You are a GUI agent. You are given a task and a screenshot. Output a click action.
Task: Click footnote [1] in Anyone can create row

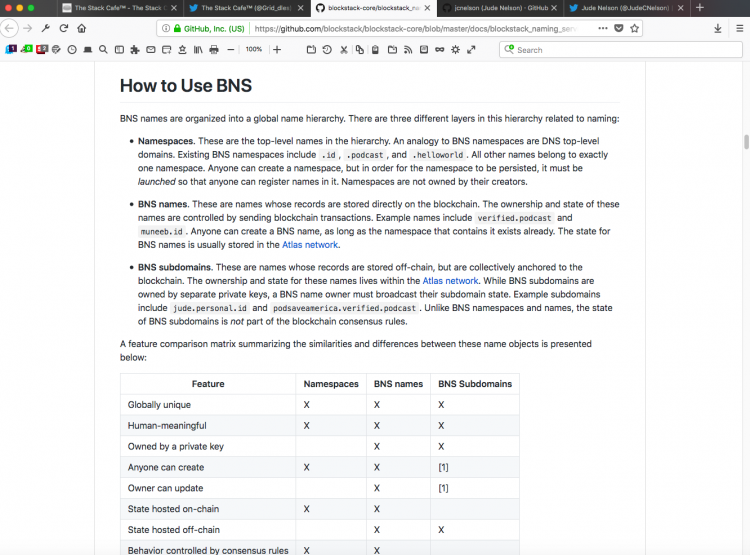(x=443, y=467)
